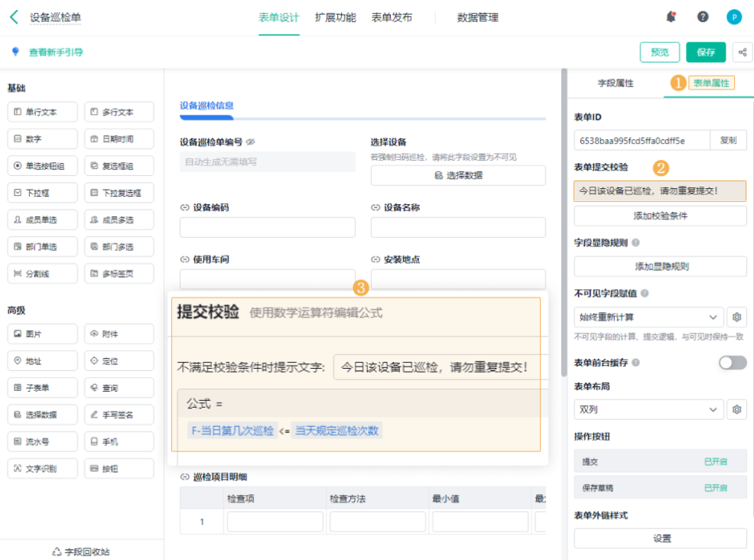Image resolution: width=754 pixels, height=560 pixels.
Task: Click the 设备编码 input field
Action: (x=267, y=227)
